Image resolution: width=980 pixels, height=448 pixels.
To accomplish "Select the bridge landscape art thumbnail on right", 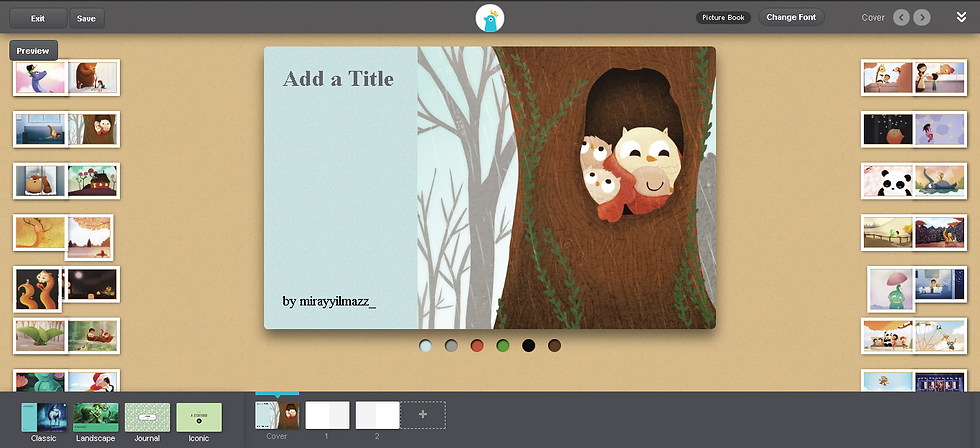I will coord(888,232).
